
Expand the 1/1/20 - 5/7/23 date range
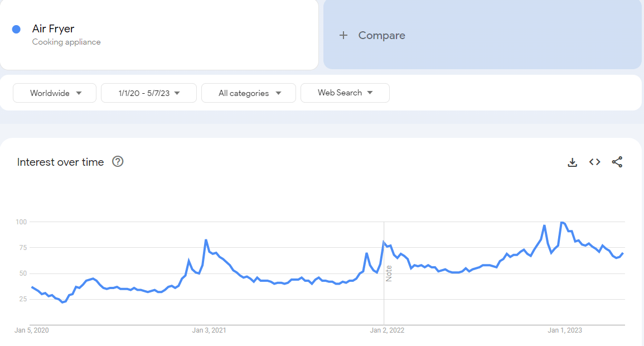pyautogui.click(x=149, y=93)
